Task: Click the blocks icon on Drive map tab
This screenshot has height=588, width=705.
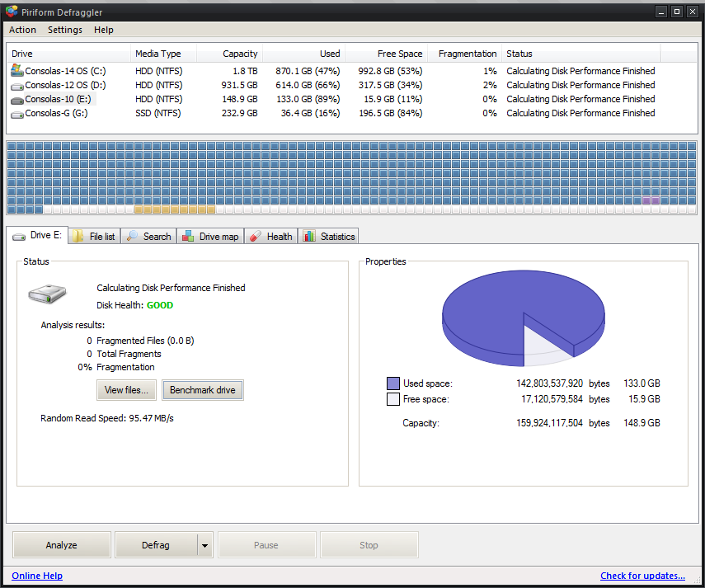Action: 188,236
